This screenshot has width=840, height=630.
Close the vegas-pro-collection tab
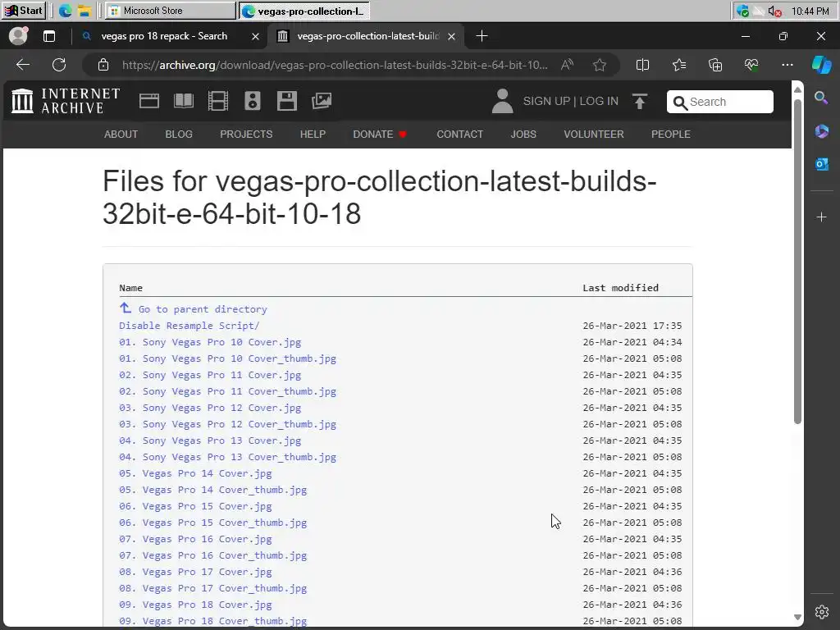pos(452,36)
